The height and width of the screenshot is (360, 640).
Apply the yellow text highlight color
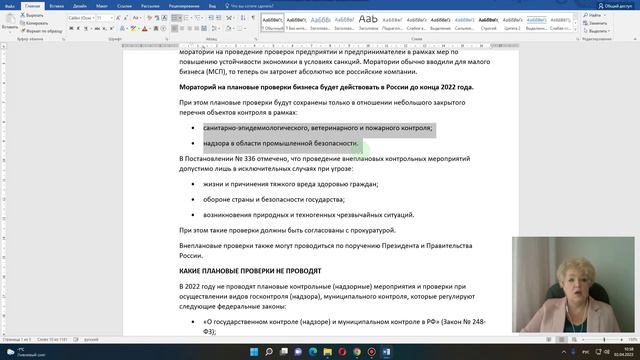[x=133, y=28]
